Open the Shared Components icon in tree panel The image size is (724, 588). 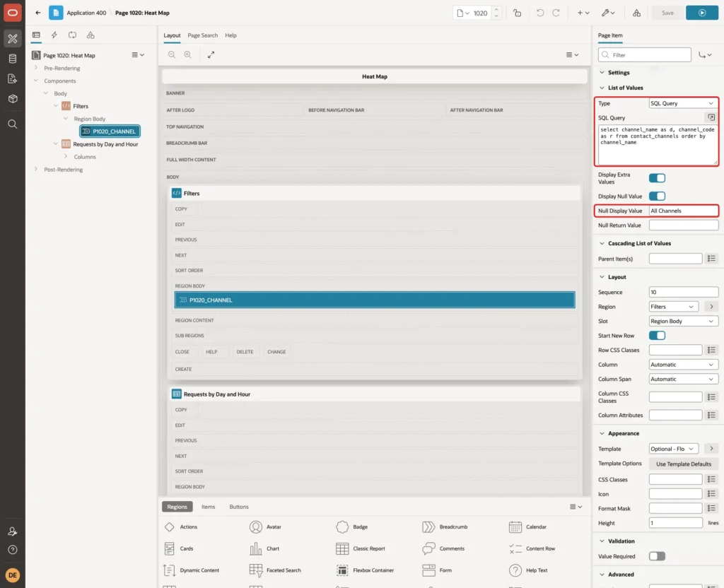(x=90, y=35)
